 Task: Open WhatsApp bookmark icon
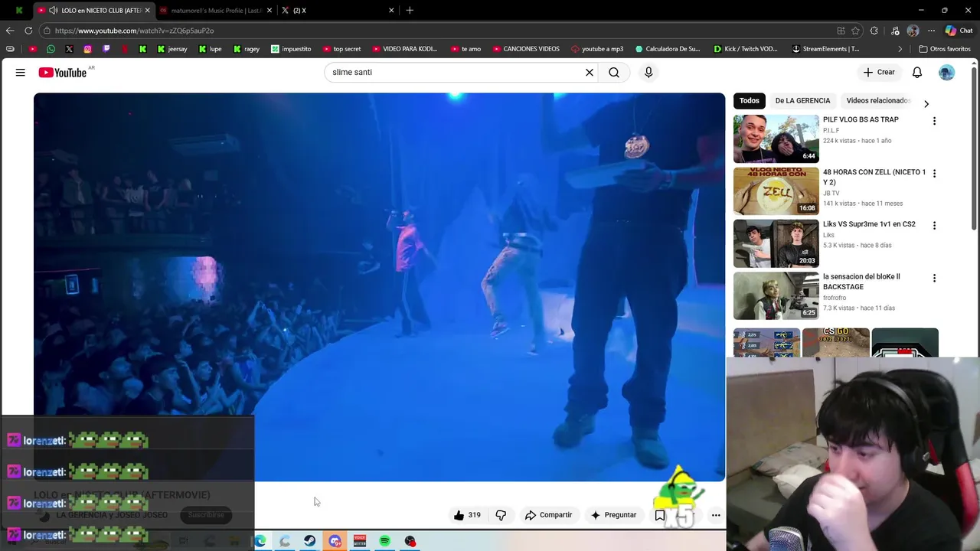[51, 49]
